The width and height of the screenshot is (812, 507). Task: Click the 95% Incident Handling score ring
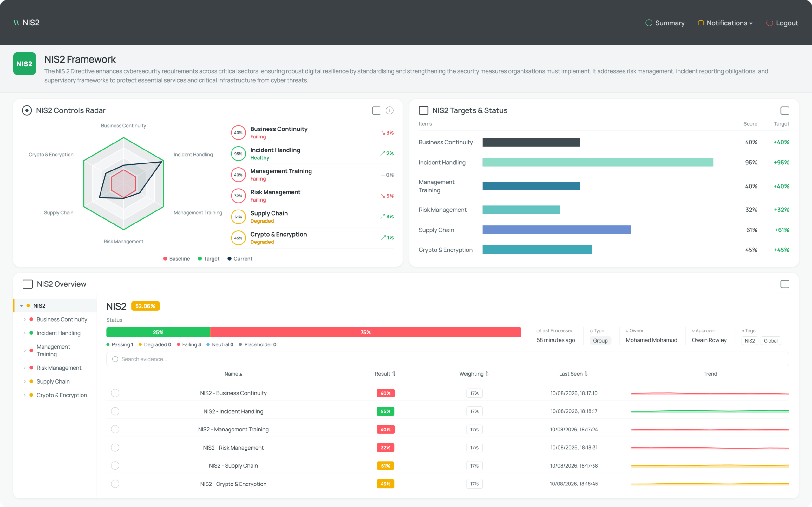(238, 154)
